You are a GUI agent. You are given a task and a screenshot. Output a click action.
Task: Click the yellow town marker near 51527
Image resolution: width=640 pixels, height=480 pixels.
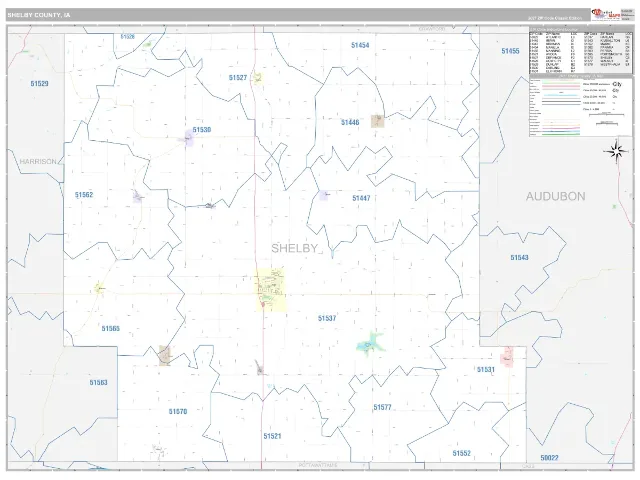pyautogui.click(x=258, y=77)
